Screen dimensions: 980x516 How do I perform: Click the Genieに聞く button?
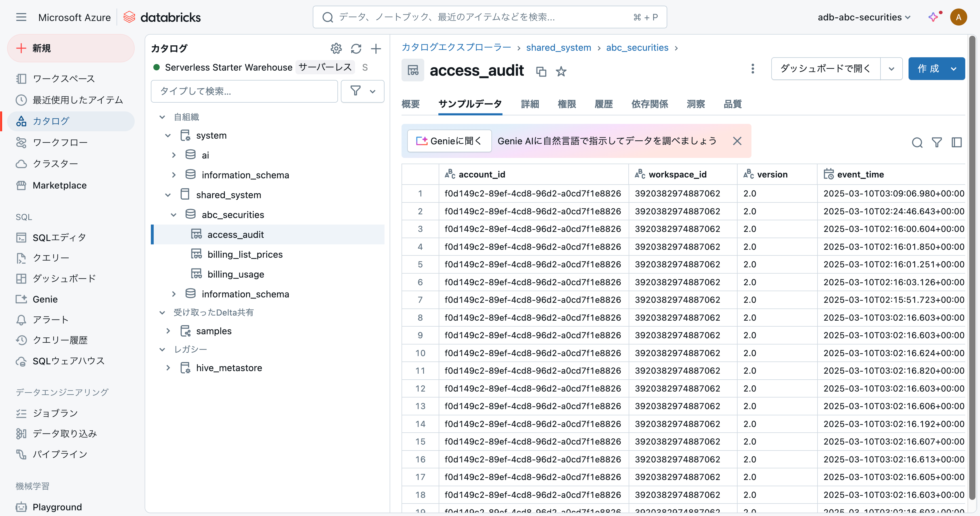tap(449, 141)
